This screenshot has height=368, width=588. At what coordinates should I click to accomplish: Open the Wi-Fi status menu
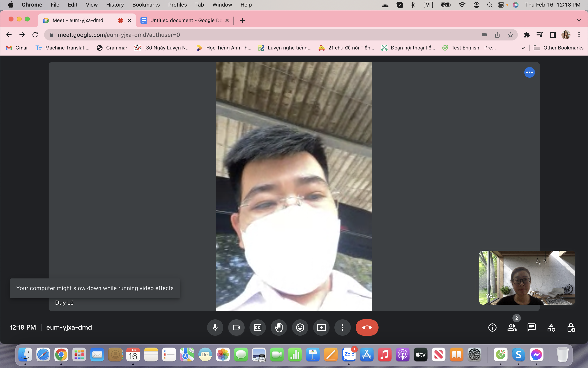(x=462, y=5)
